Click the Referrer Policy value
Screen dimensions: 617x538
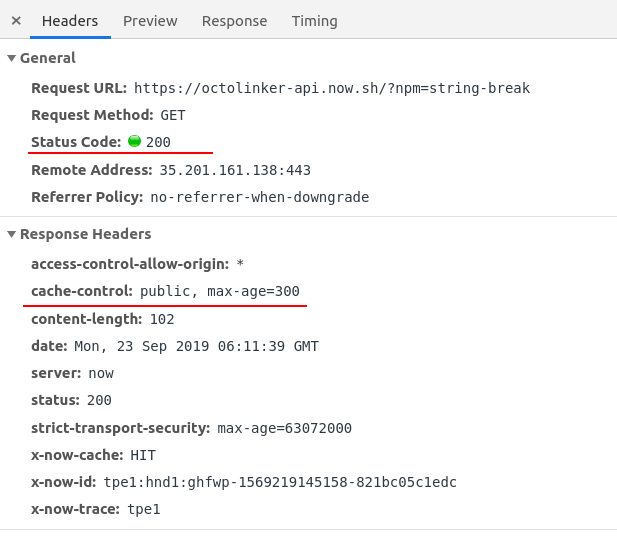[259, 197]
